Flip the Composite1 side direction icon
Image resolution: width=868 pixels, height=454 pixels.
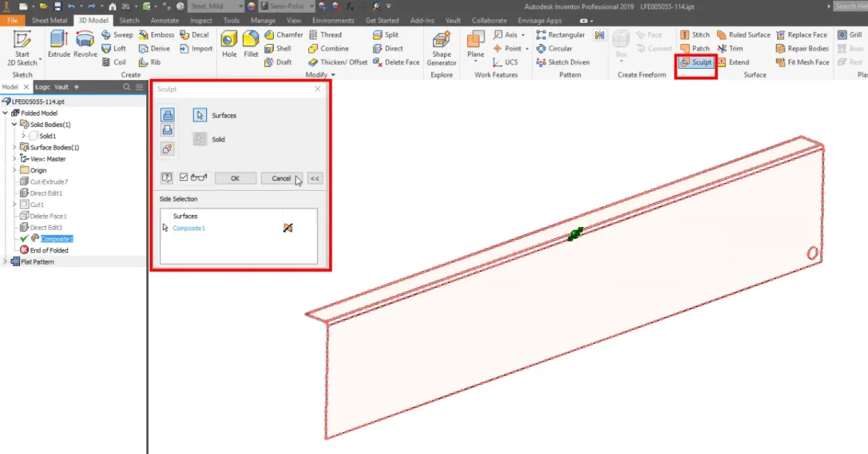point(288,228)
